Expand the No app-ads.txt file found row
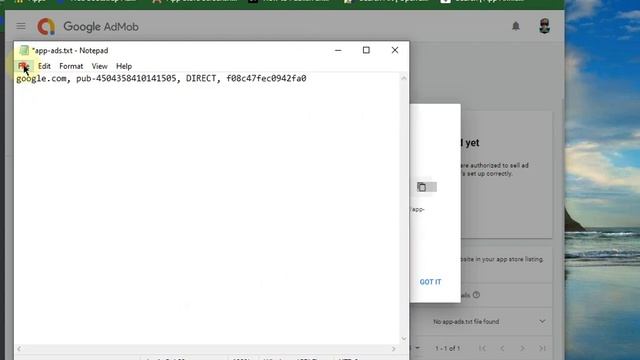Image resolution: width=640 pixels, height=360 pixels. tap(542, 322)
